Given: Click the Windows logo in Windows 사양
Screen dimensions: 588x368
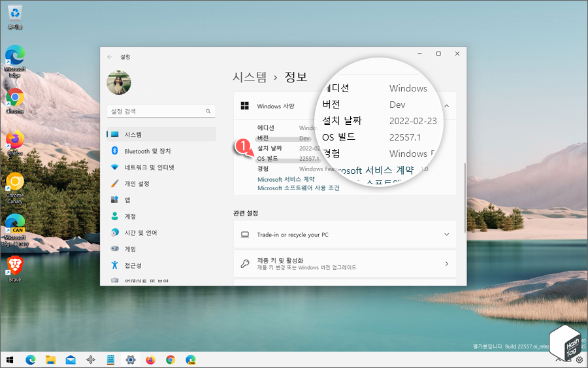Looking at the screenshot, I should tap(245, 106).
